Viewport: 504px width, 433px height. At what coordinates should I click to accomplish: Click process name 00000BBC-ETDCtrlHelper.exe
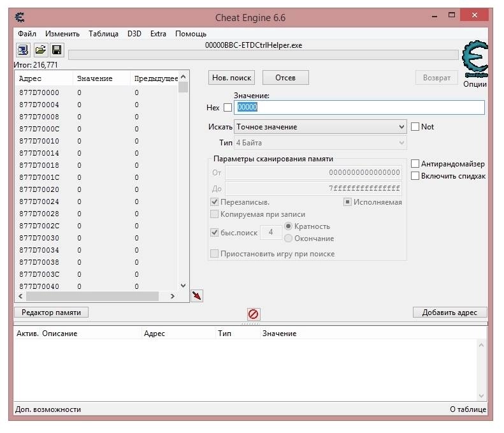click(x=254, y=45)
